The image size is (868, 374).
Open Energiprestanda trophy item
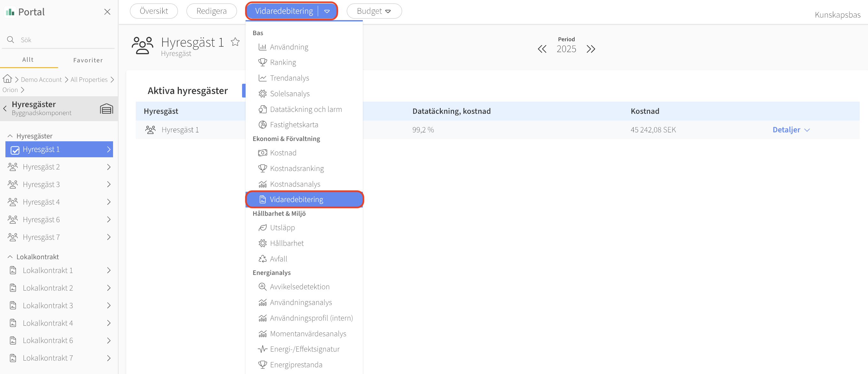pos(304,364)
